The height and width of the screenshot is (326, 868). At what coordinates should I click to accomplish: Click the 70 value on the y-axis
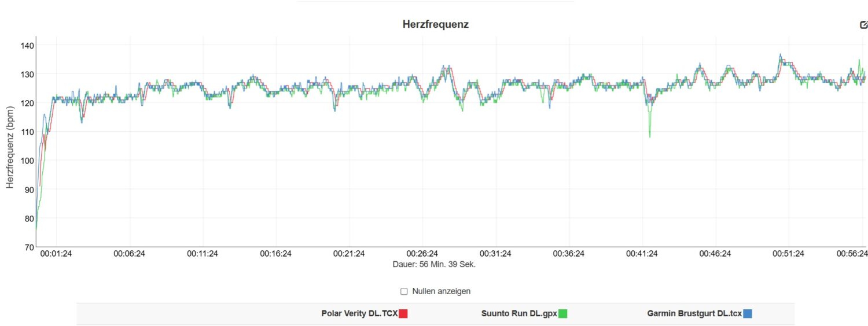tap(29, 247)
